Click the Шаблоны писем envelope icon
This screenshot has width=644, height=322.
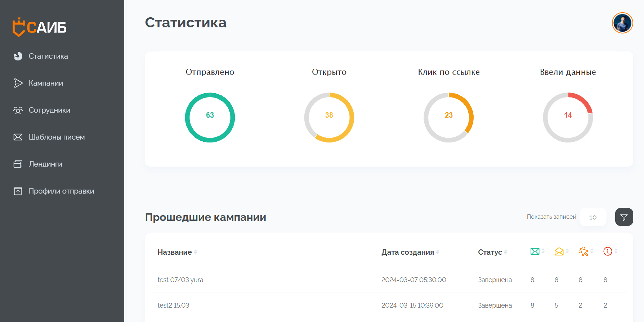(x=18, y=137)
